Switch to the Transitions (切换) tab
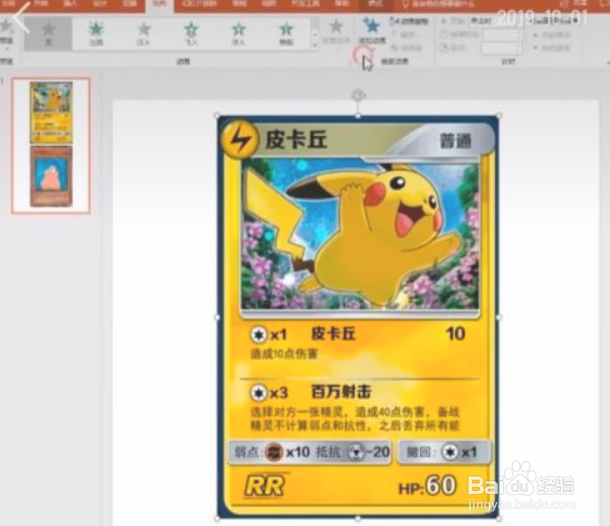 (x=130, y=4)
